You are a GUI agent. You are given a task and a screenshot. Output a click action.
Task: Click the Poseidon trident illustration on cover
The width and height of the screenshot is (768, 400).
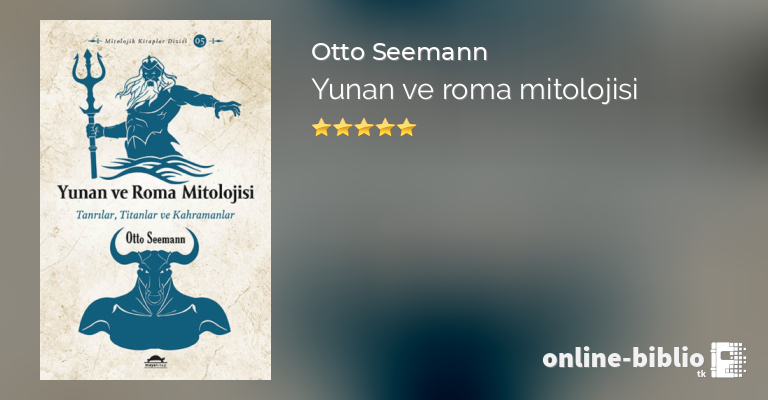[x=89, y=113]
